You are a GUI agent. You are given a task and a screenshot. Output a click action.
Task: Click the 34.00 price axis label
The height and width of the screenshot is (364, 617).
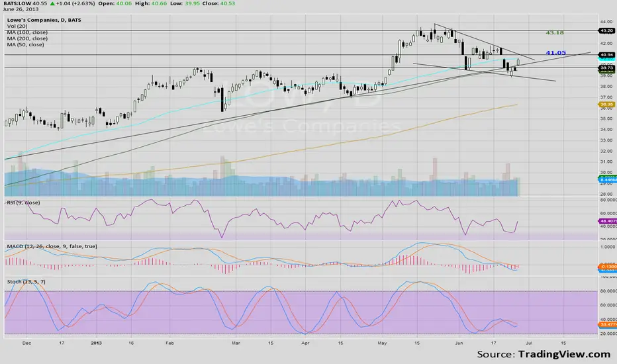(x=606, y=129)
